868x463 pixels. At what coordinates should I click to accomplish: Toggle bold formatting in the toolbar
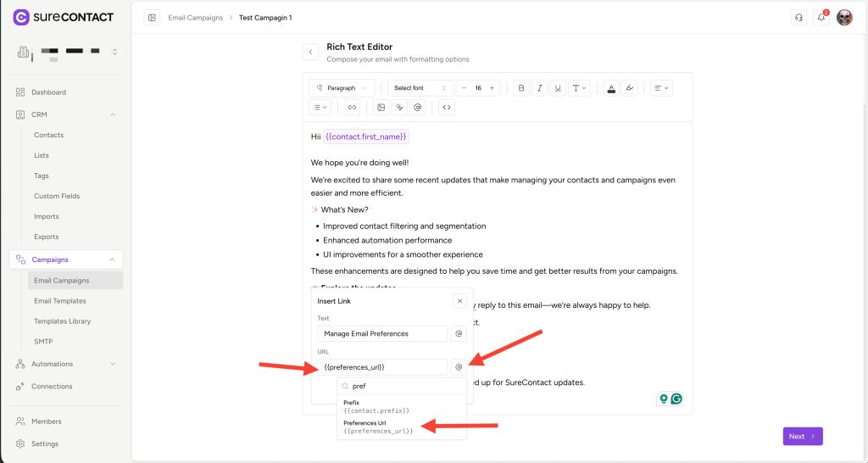(521, 88)
